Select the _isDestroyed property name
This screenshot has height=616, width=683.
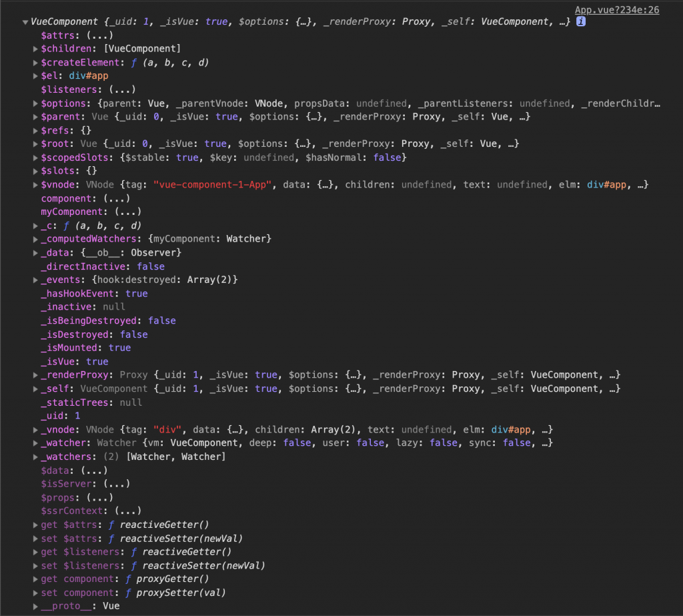pyautogui.click(x=75, y=335)
